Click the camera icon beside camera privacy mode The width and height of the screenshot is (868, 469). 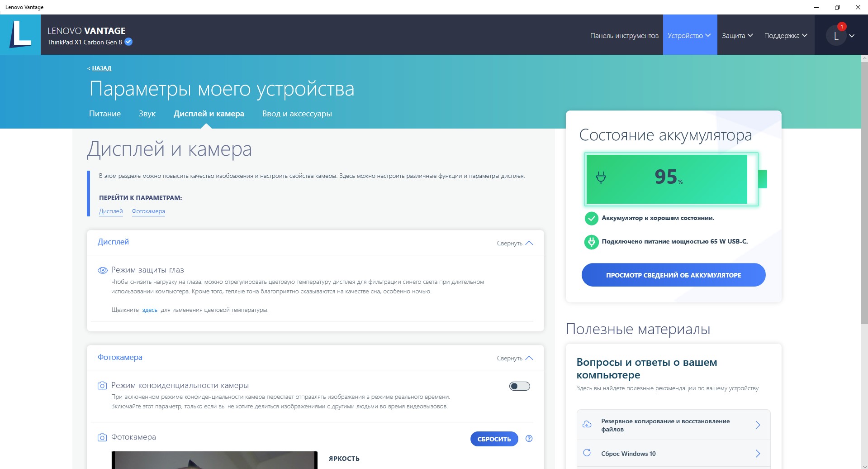click(102, 386)
